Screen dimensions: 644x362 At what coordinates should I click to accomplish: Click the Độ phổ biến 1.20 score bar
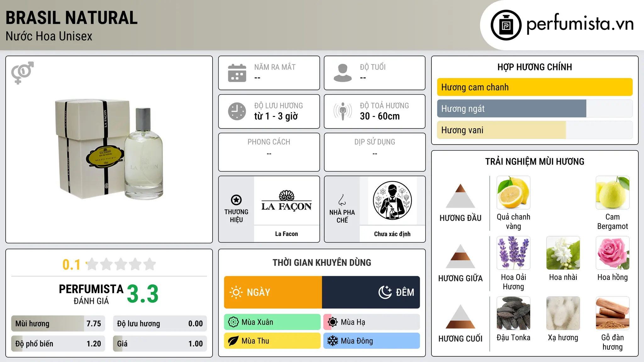point(58,344)
